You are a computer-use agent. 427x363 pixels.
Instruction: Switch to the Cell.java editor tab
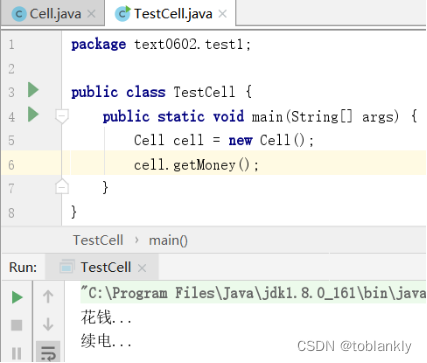click(52, 14)
